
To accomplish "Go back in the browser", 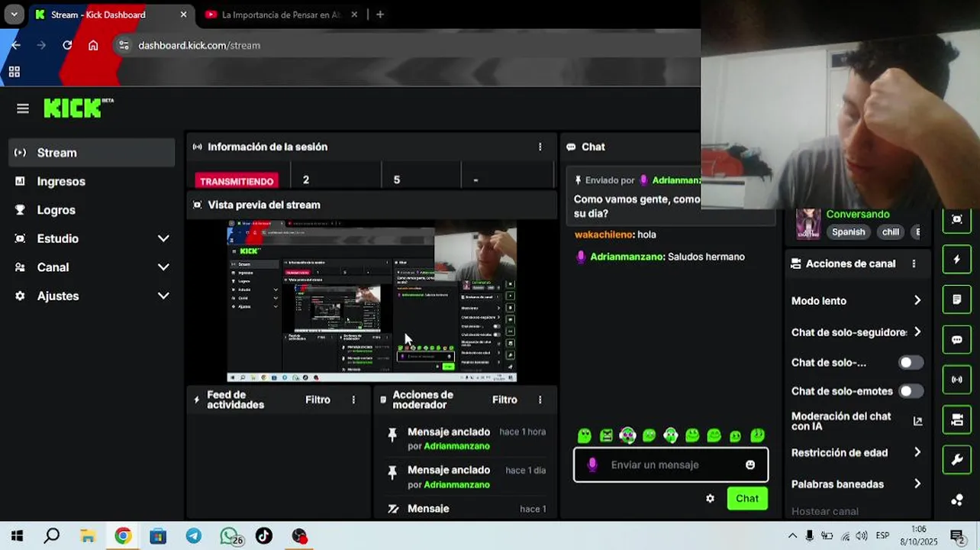I will pyautogui.click(x=16, y=45).
